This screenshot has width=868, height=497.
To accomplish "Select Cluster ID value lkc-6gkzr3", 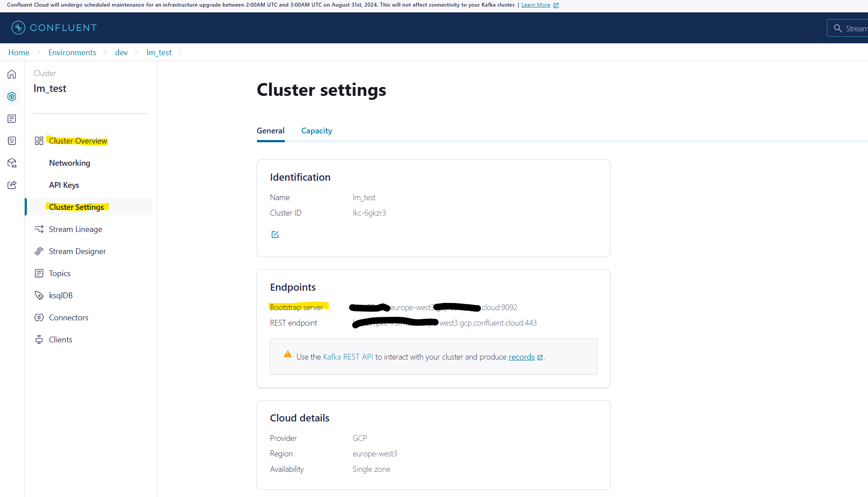I will [369, 213].
